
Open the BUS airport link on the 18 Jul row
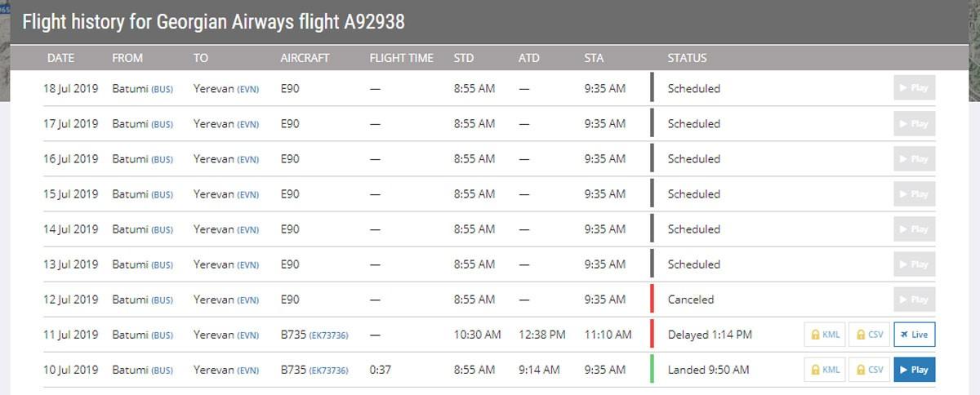tap(162, 89)
